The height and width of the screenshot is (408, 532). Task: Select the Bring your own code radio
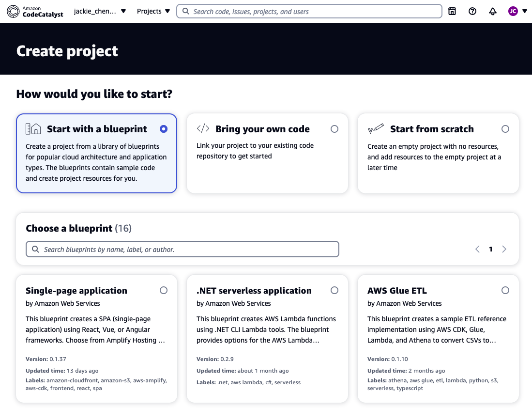pyautogui.click(x=334, y=129)
